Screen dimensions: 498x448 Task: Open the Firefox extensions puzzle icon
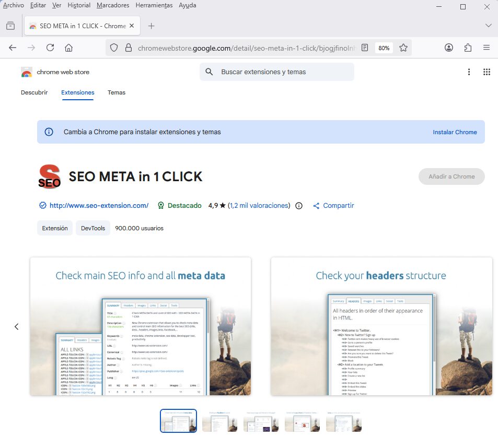pos(468,48)
